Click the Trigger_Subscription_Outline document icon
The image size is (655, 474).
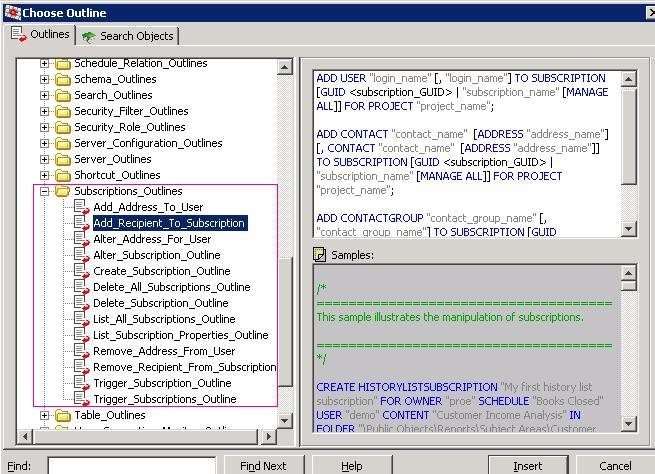point(81,383)
